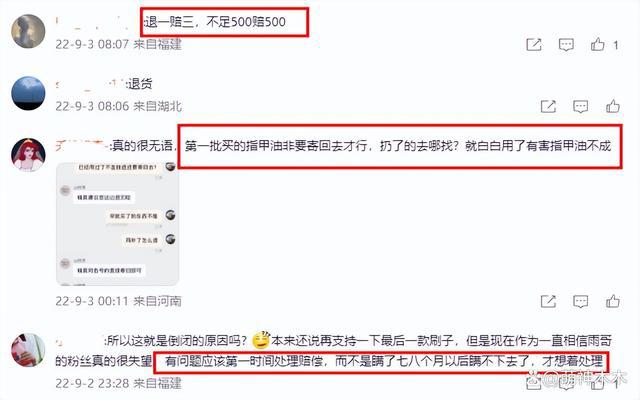Reply to the 退一赔三 comment
The height and width of the screenshot is (400, 640).
tap(566, 44)
